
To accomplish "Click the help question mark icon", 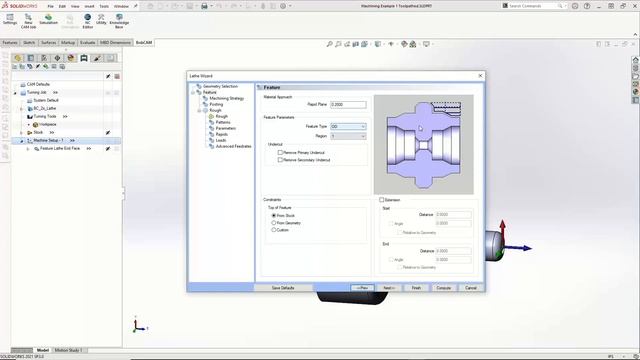I will 587,6.
